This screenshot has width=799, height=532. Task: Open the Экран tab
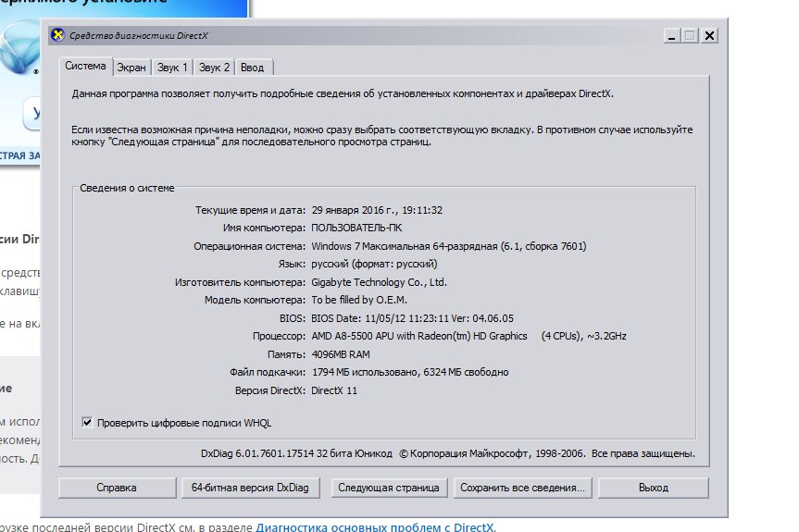131,68
